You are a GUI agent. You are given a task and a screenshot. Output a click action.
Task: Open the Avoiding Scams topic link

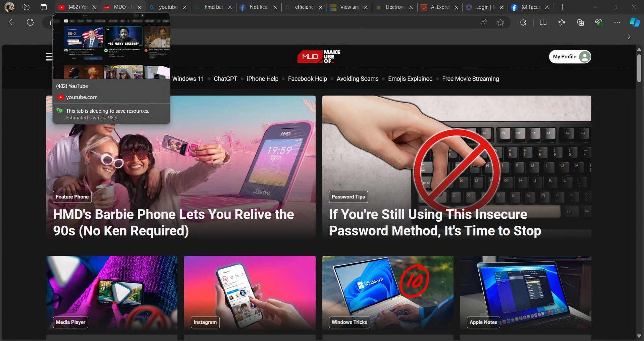coord(358,79)
